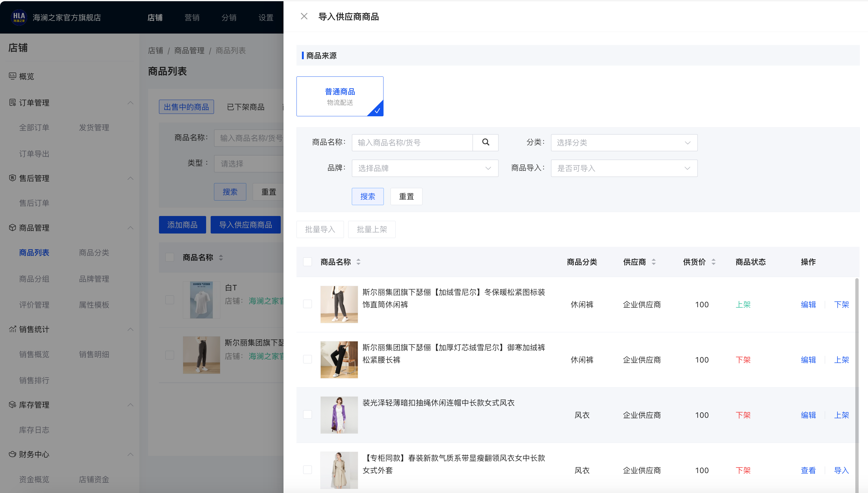This screenshot has width=868, height=493.
Task: Select the 普通商品 product source card
Action: [x=340, y=96]
